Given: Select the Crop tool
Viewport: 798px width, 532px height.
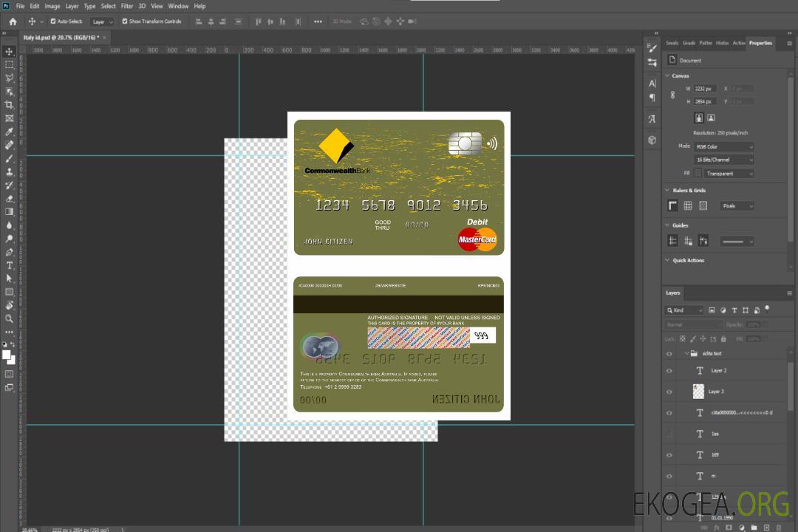Looking at the screenshot, I should tap(9, 105).
